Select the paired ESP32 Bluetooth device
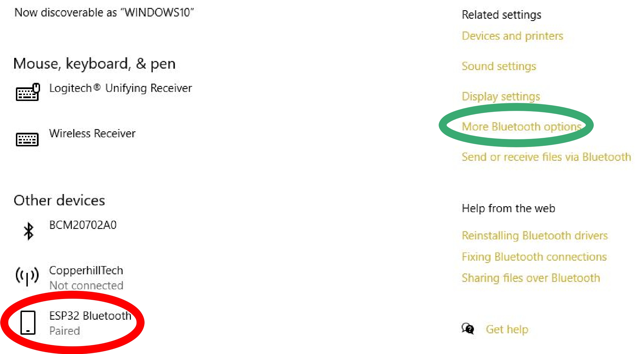Image resolution: width=644 pixels, height=354 pixels. tap(90, 323)
